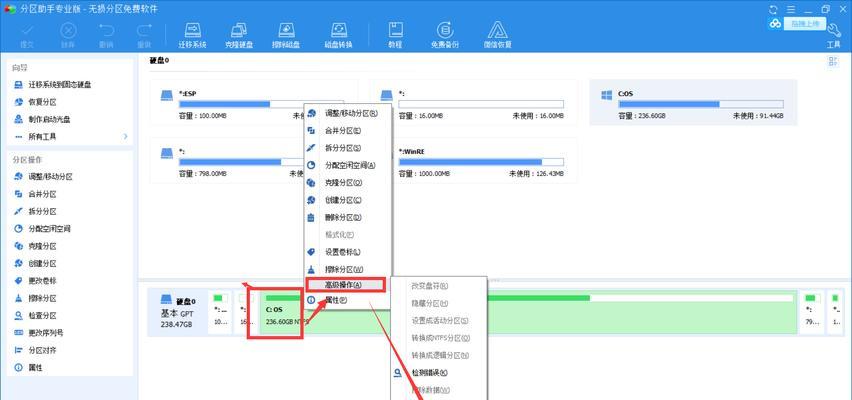Choose 属性 in the context menu
Screen dimensions: 852x400
[x=347, y=300]
